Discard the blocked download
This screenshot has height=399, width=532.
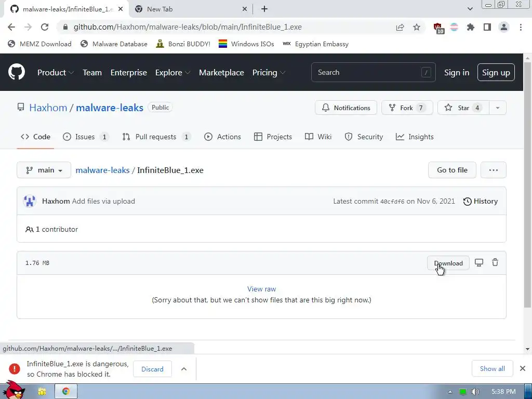click(152, 369)
